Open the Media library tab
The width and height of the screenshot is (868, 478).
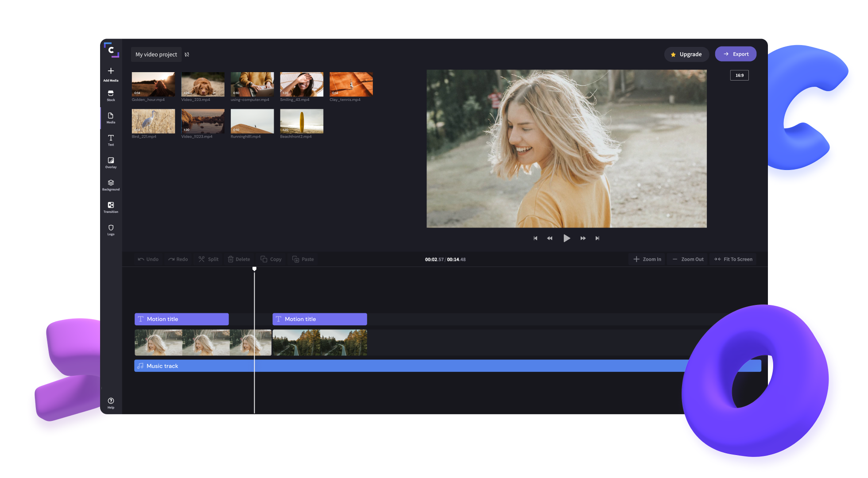click(111, 118)
